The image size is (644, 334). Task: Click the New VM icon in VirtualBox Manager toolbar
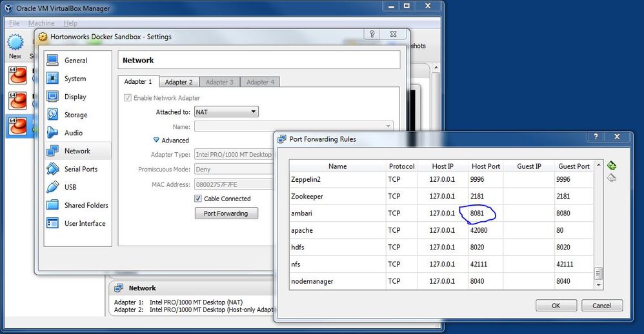click(x=15, y=42)
